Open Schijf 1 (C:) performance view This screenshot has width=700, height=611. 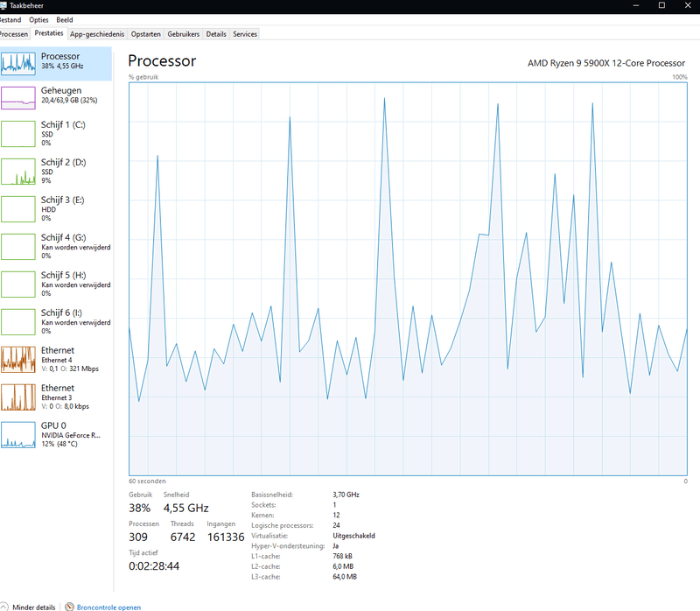coord(56,133)
